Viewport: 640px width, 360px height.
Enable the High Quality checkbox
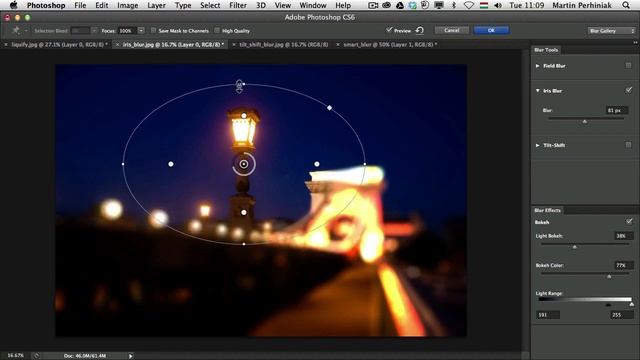tap(217, 30)
